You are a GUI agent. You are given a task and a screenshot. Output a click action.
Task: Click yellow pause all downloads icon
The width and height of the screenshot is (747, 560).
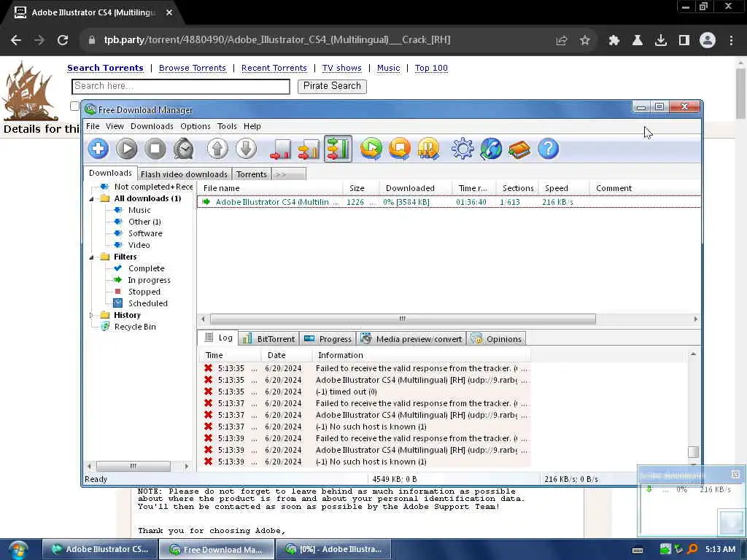point(428,149)
